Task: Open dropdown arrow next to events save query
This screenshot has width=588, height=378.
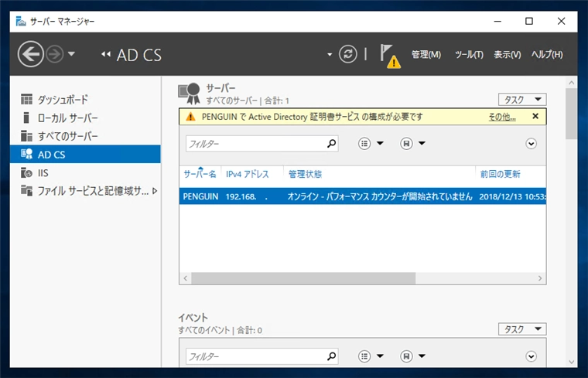Action: point(422,356)
